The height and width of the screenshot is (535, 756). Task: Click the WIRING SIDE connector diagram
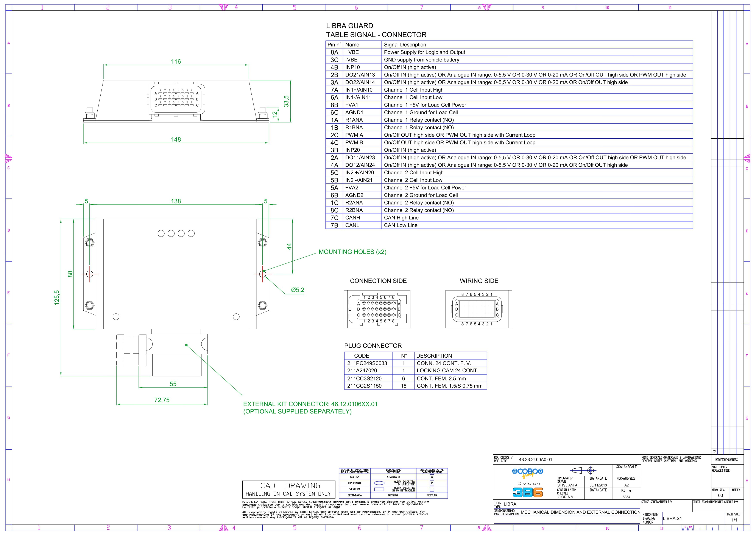tap(479, 309)
